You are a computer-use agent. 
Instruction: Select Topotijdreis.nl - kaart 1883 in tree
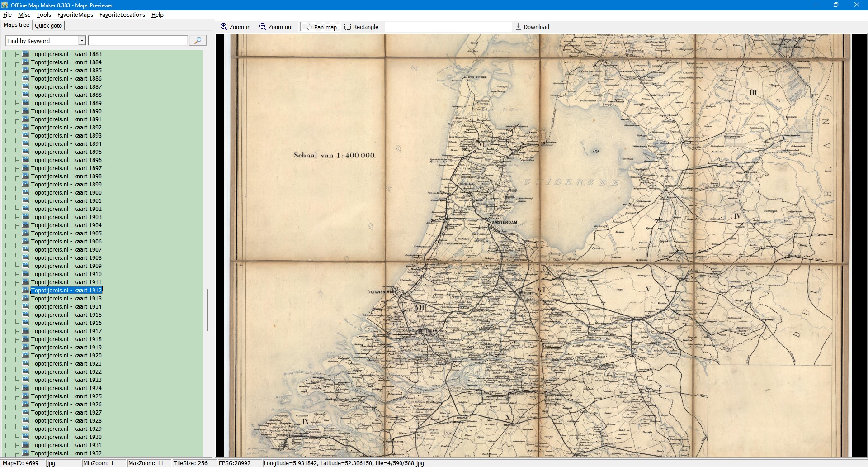point(66,54)
